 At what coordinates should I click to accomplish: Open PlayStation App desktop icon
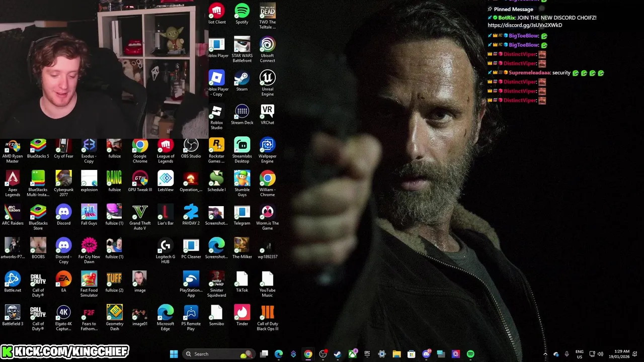click(191, 284)
